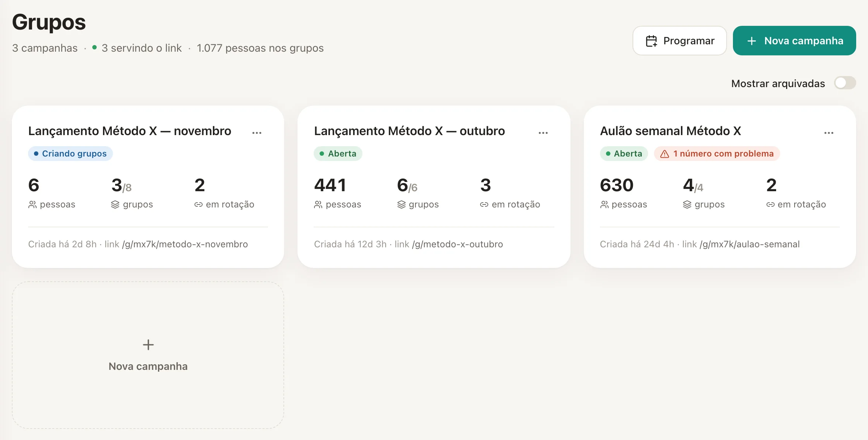
Task: Toggle the Mostrar arquivadas switch
Action: 845,83
